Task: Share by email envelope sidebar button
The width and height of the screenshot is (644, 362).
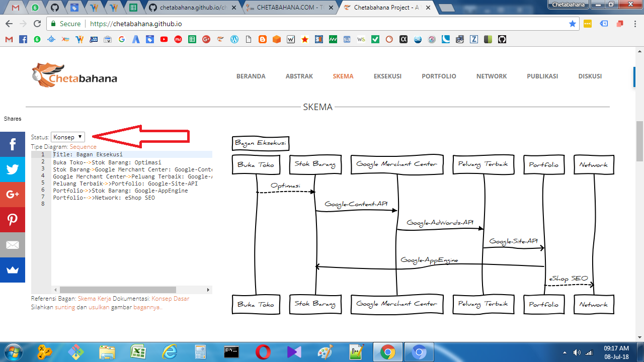Action: click(13, 245)
